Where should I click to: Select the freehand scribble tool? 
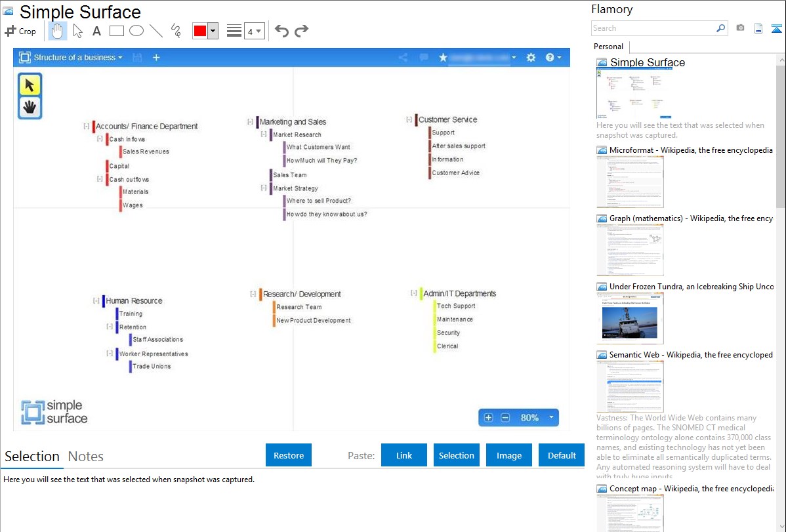(x=176, y=31)
